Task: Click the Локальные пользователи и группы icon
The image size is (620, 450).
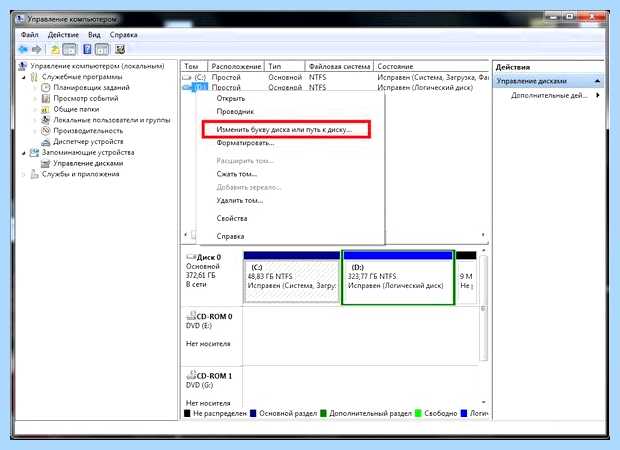Action: (x=46, y=120)
